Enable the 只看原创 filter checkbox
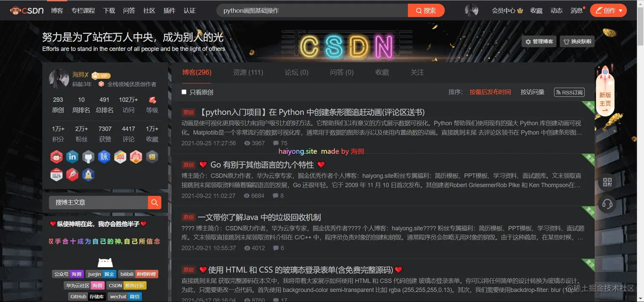Image resolution: width=644 pixels, height=302 pixels. click(x=184, y=92)
